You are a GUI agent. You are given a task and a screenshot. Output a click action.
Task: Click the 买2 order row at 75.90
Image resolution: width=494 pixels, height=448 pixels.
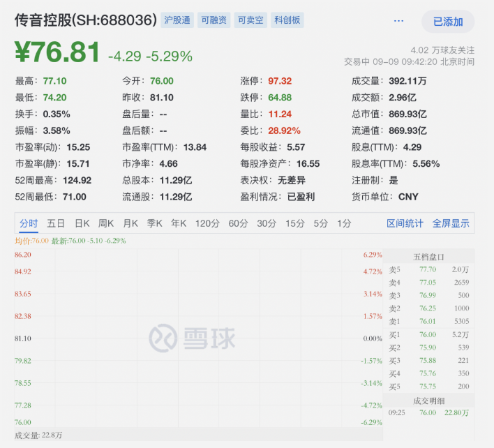coord(429,348)
